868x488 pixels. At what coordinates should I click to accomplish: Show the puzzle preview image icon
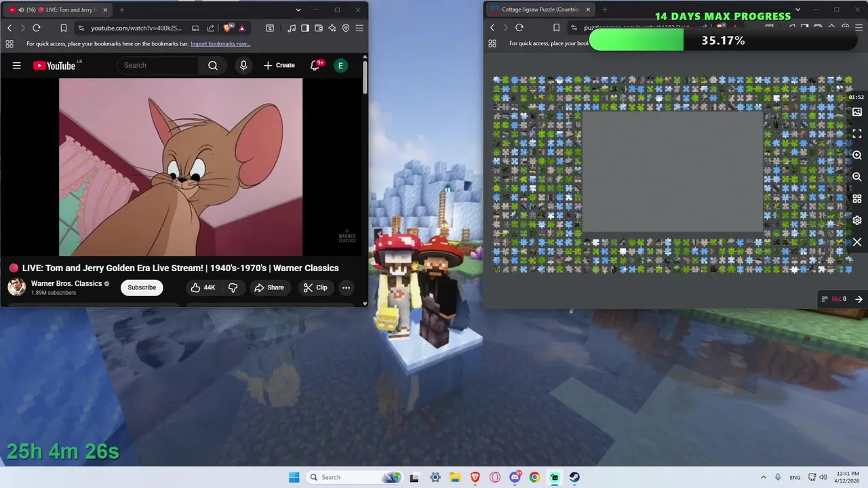(x=857, y=112)
